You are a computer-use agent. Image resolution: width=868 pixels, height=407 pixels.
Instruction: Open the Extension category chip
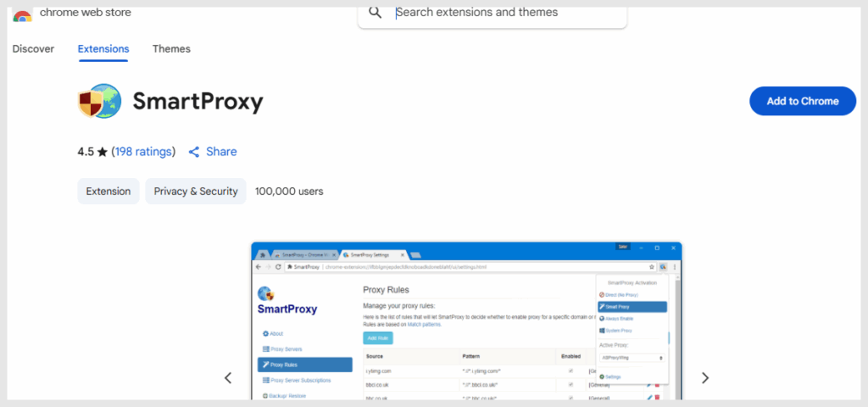click(108, 192)
